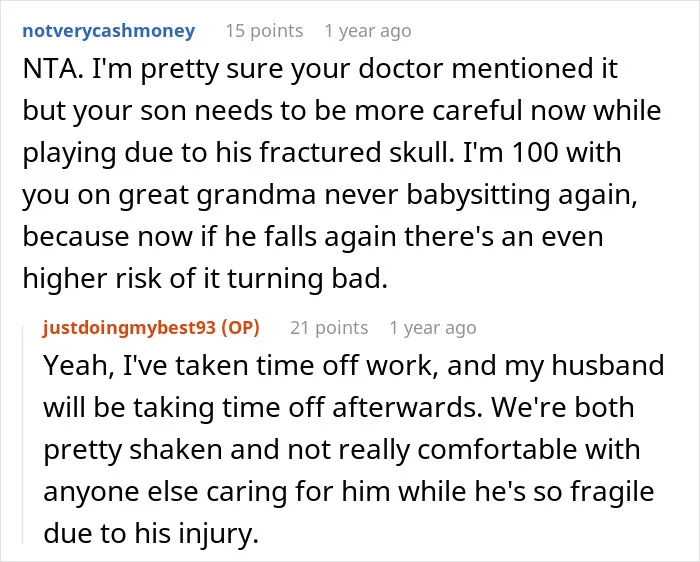Click the '(OP)' tag next to justdoingmybest93
The image size is (700, 562).
pyautogui.click(x=241, y=328)
